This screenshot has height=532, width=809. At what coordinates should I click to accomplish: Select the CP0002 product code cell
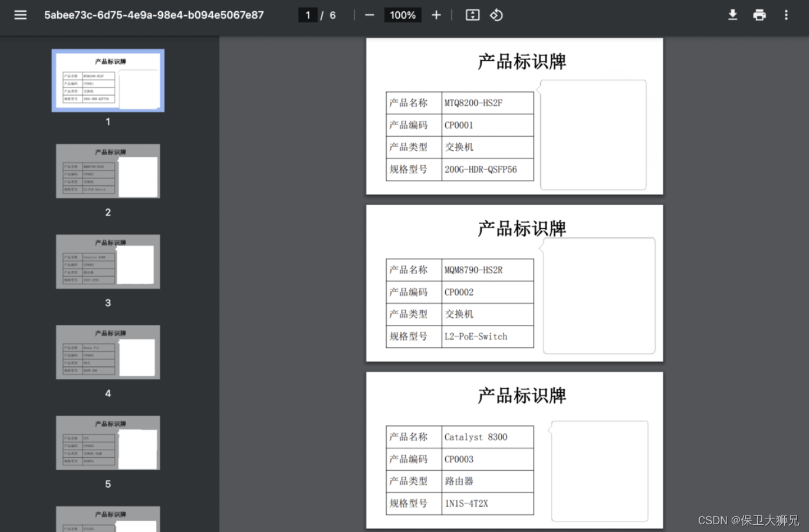click(488, 292)
